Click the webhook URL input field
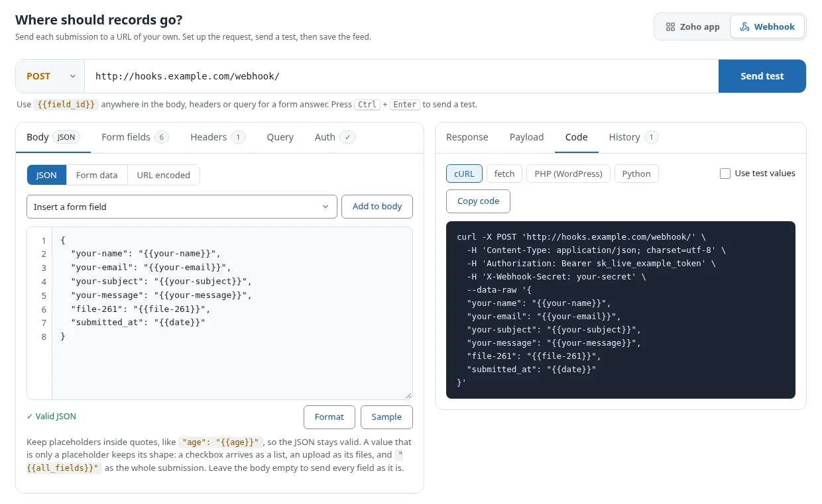Screen dimensions: 822x504 [x=402, y=76]
